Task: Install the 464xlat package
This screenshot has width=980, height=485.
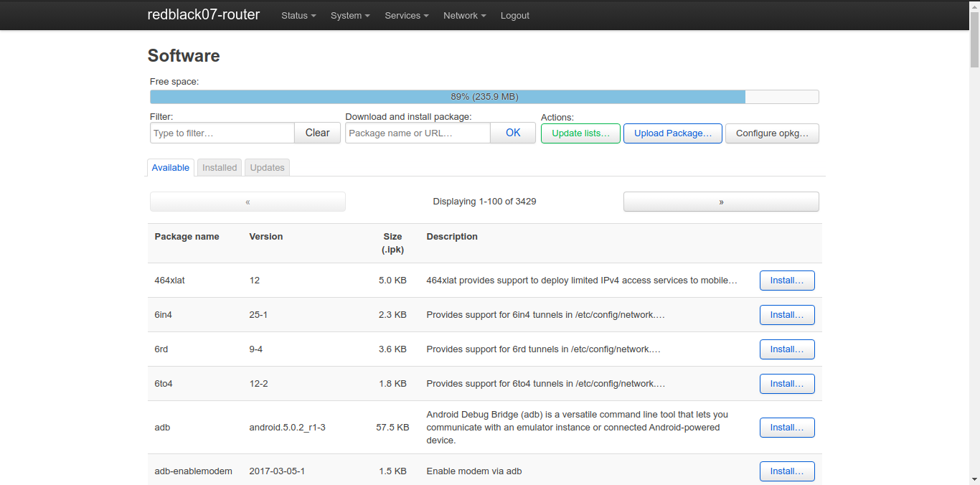Action: [x=786, y=281]
